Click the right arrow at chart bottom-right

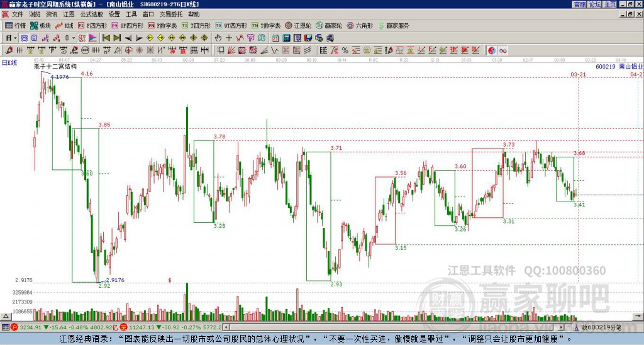coord(639,316)
